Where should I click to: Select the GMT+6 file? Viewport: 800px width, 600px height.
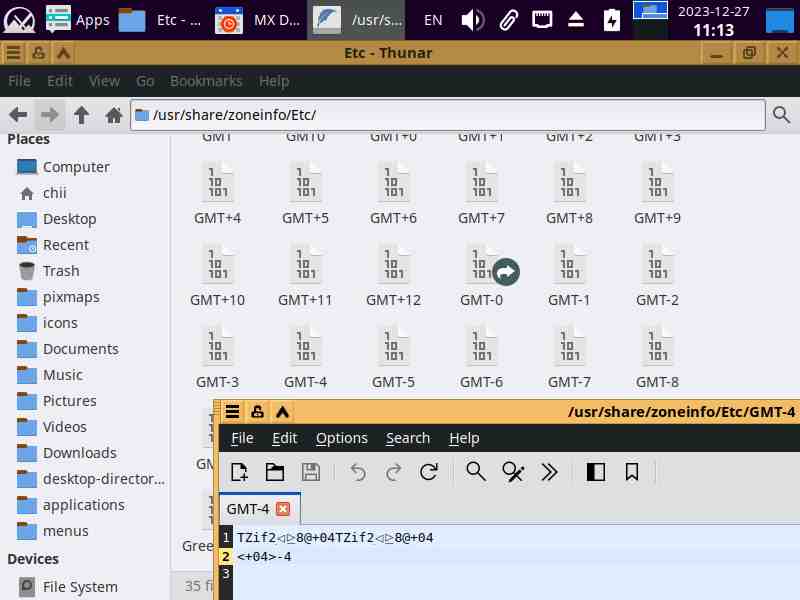tap(393, 193)
